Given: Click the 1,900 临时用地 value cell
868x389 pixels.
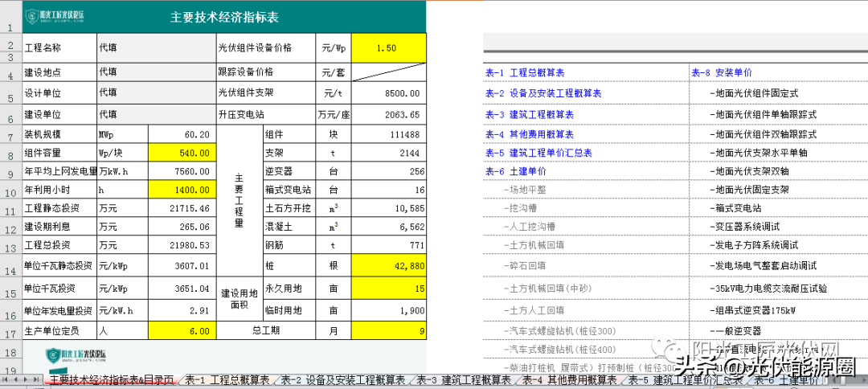Looking at the screenshot, I should (x=389, y=310).
